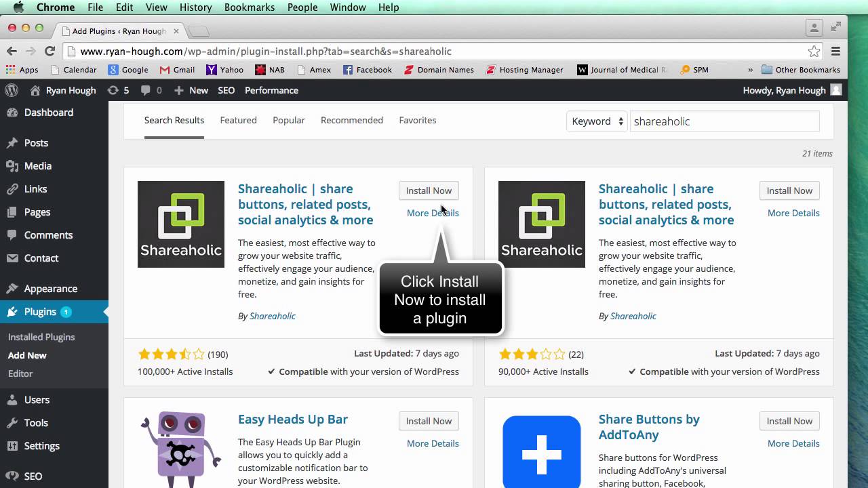The height and width of the screenshot is (488, 868).
Task: View More Details for Easy Heads Up Bar
Action: [433, 443]
